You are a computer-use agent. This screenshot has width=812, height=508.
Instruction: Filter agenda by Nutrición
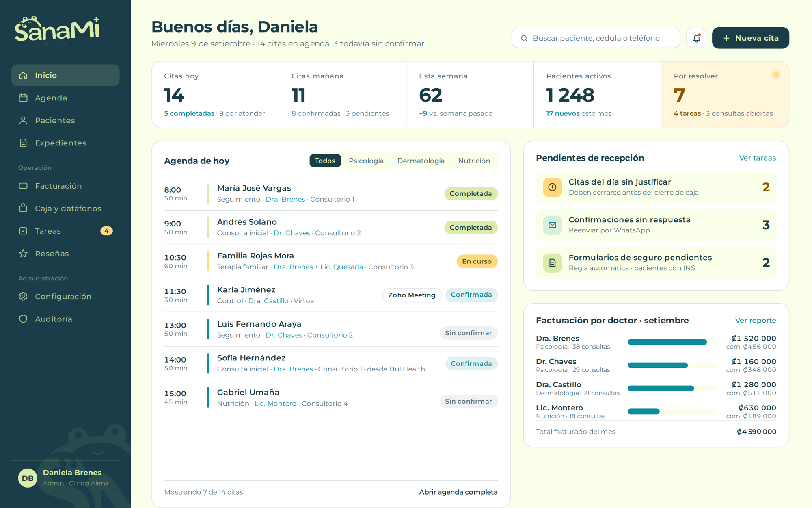(x=474, y=161)
